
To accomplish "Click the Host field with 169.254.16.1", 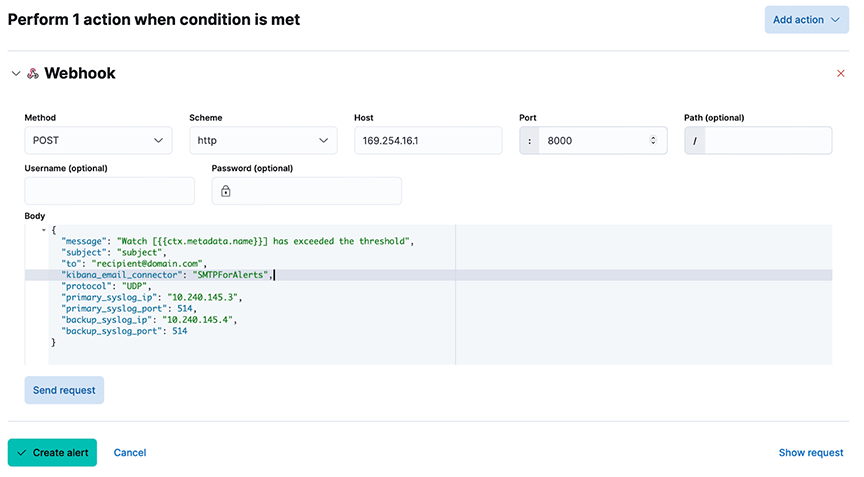I will 428,140.
